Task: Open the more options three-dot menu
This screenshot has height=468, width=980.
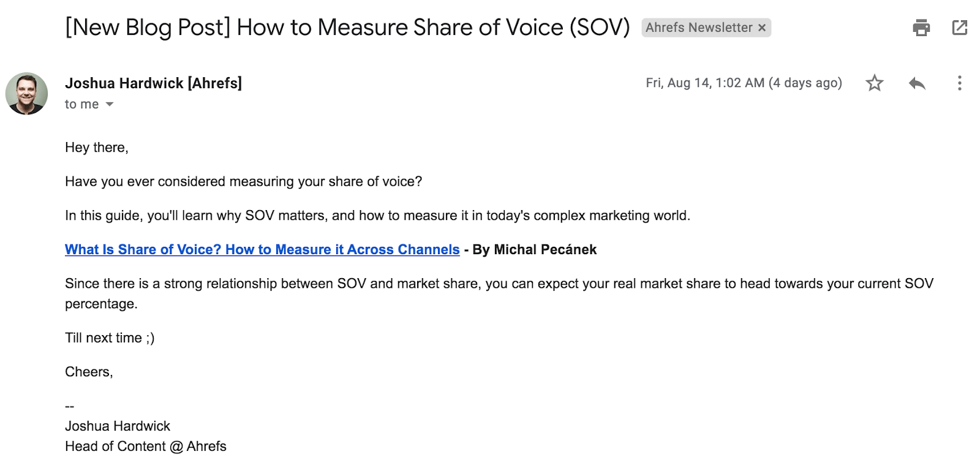Action: point(959,83)
